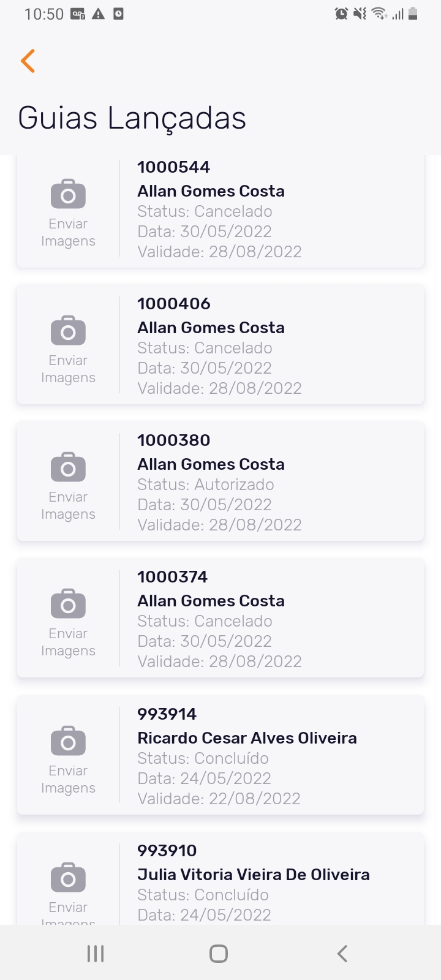This screenshot has width=441, height=980.
Task: Tap Enviar Imagens label for guia 1000380
Action: (x=68, y=506)
